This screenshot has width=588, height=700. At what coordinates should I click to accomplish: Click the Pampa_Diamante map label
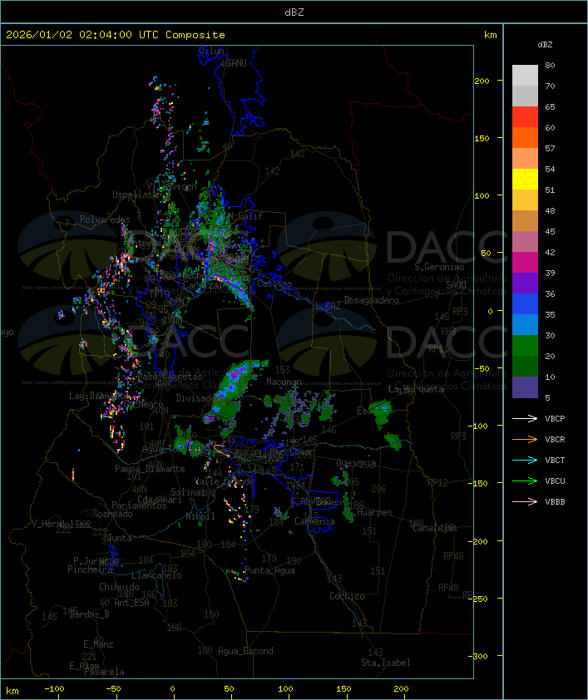coord(150,469)
